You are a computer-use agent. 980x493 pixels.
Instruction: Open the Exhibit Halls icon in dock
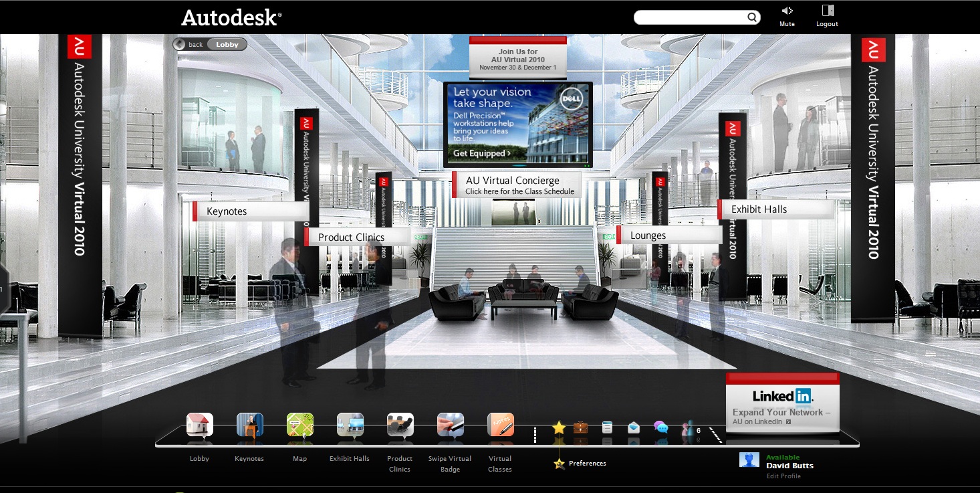coord(350,425)
